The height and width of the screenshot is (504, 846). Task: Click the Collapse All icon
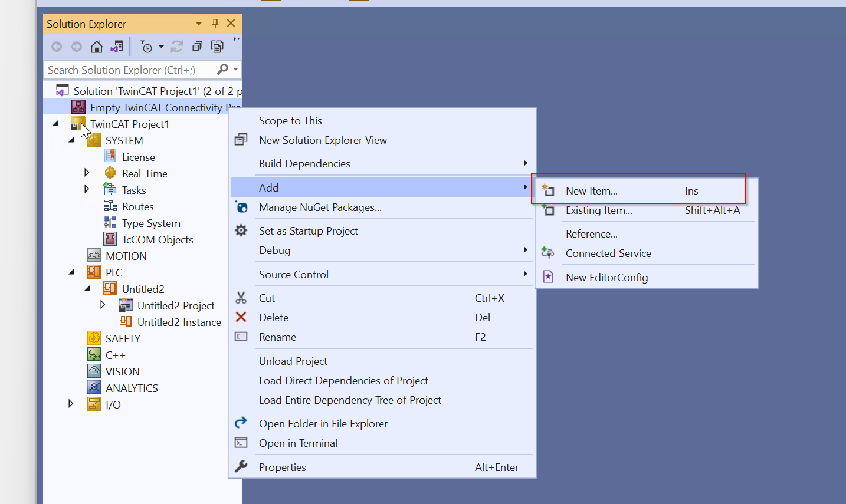coord(197,47)
